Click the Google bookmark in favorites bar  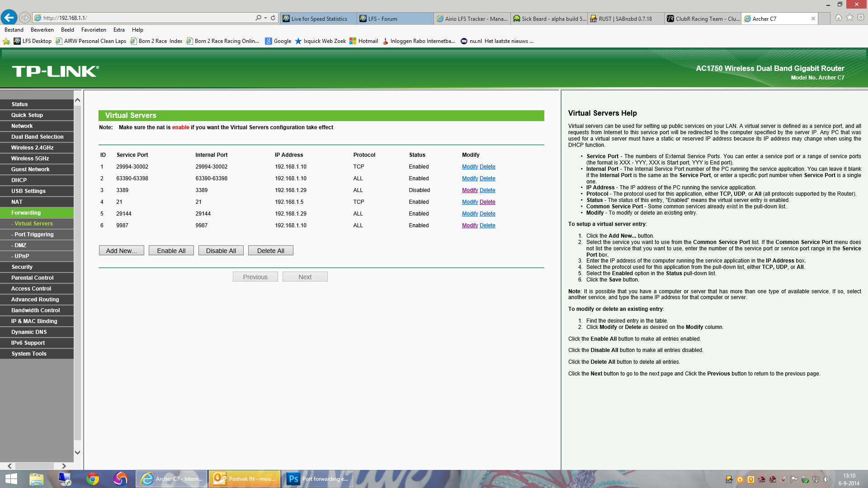278,41
